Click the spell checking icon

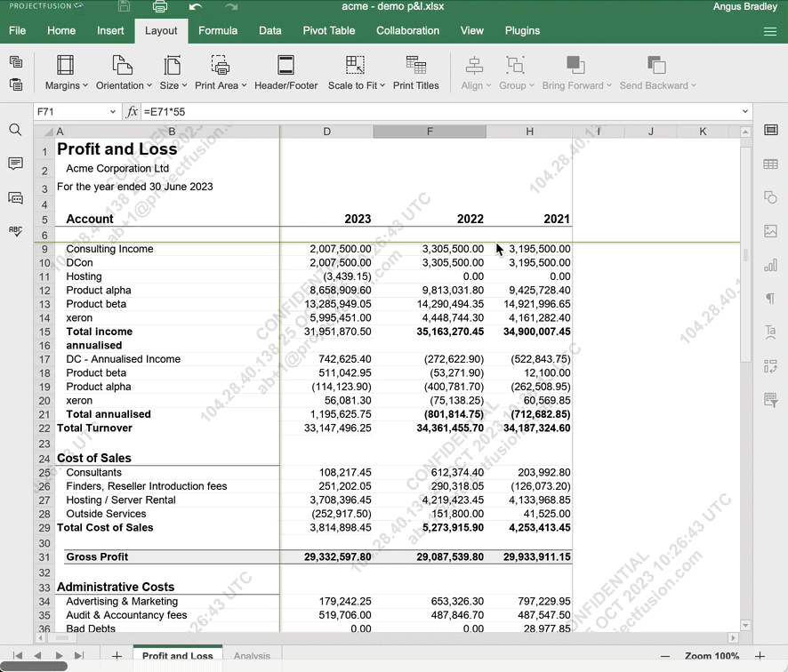point(15,230)
